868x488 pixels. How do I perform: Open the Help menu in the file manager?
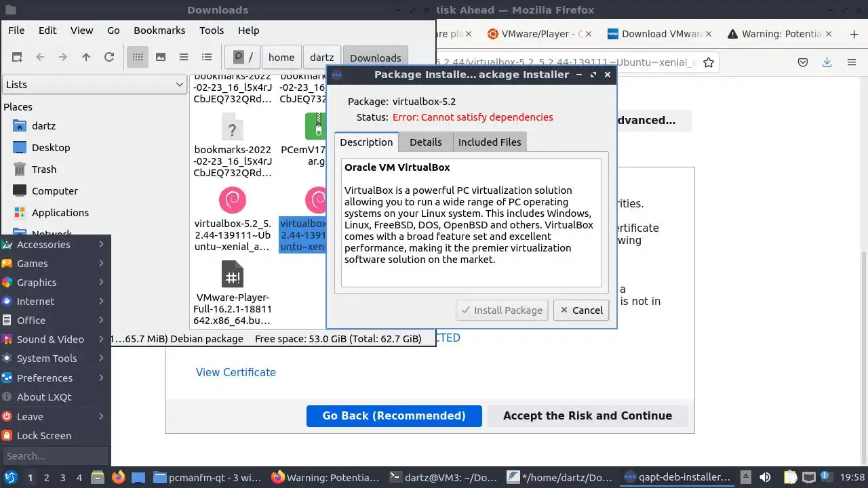[x=249, y=30]
